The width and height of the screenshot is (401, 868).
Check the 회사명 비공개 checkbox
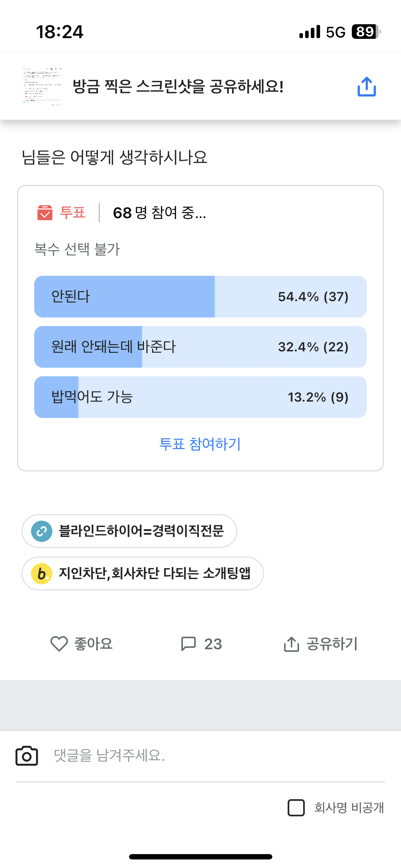coord(296,807)
